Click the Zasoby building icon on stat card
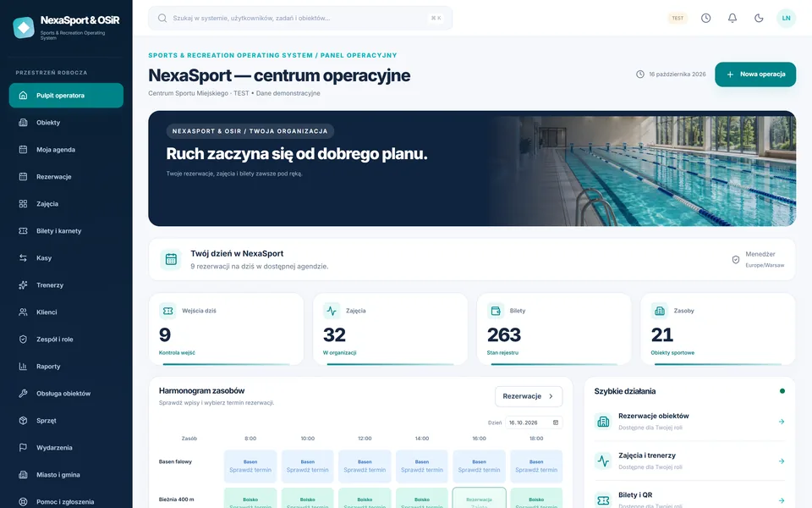This screenshot has width=812, height=508. (x=659, y=311)
